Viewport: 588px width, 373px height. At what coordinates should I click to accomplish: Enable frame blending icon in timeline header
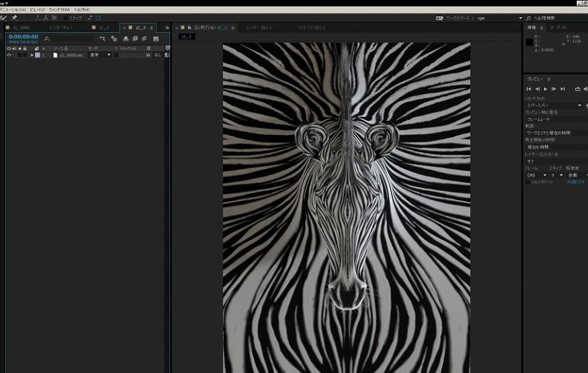click(x=135, y=39)
